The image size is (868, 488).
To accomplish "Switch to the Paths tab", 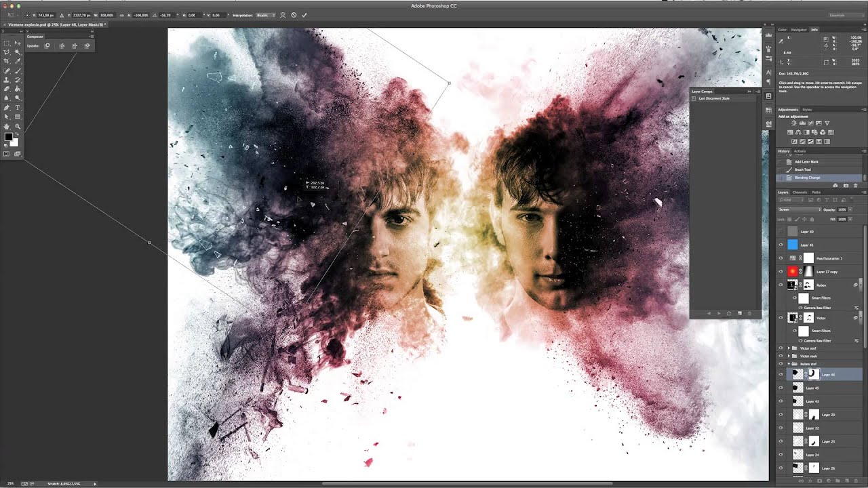I will [816, 192].
